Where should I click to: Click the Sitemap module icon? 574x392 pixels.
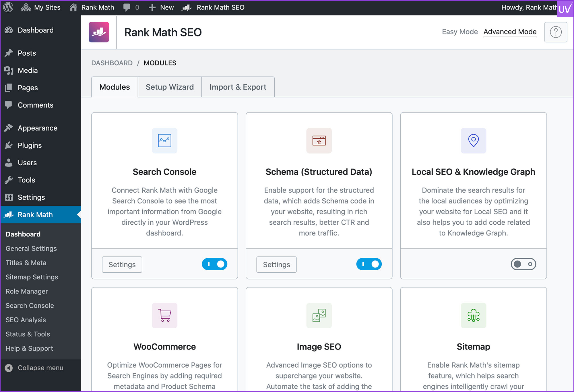pos(474,315)
